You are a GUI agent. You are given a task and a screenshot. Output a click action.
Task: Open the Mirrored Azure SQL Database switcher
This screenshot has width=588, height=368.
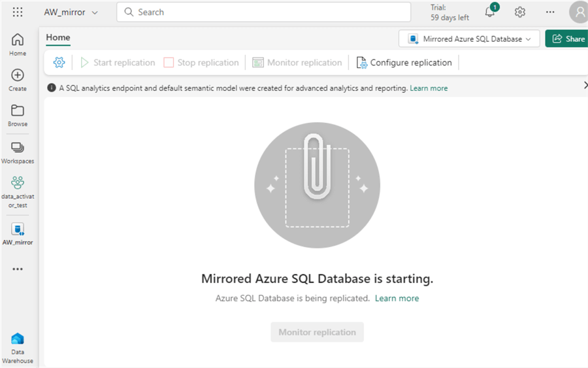pos(469,39)
